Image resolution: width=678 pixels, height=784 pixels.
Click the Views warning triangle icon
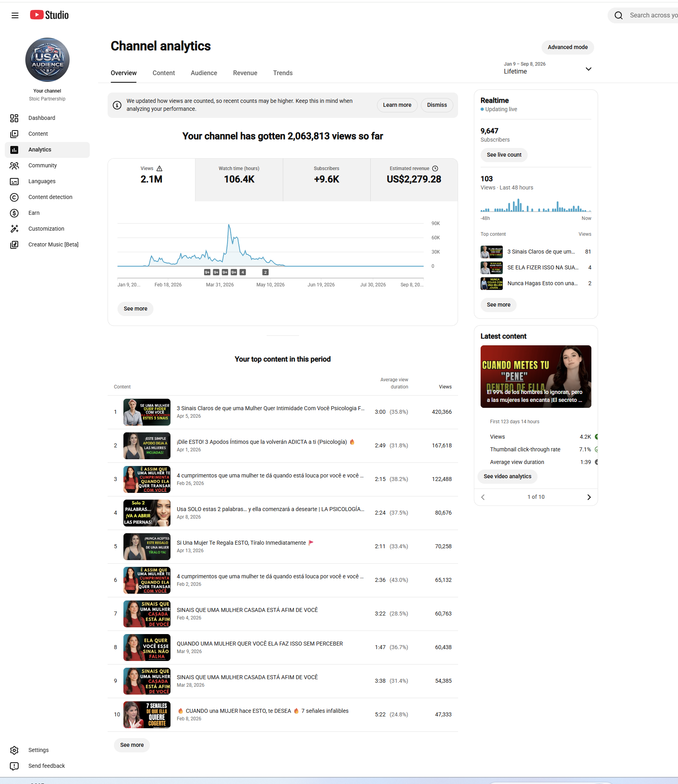[x=159, y=169]
